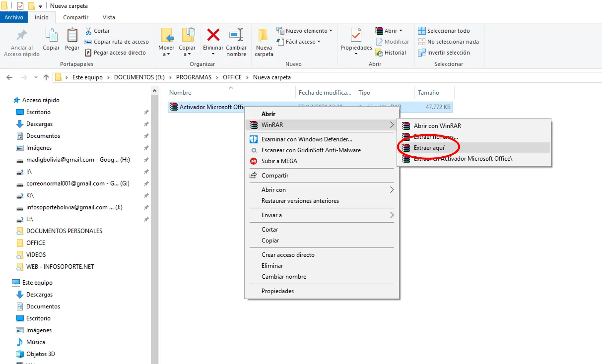This screenshot has width=602, height=364.
Task: Switch to the Vista tab
Action: tap(109, 17)
